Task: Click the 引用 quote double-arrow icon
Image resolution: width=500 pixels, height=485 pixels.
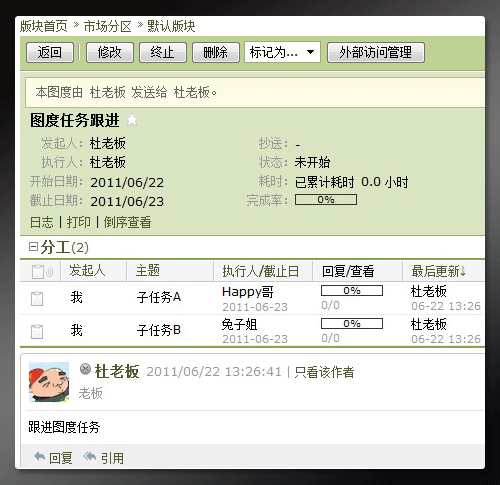Action: click(x=89, y=456)
